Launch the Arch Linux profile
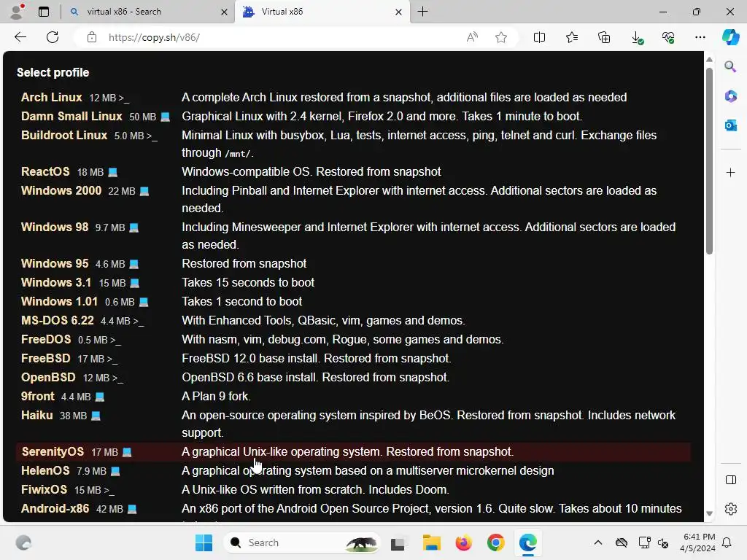Screen dimensions: 747x560 (52, 97)
